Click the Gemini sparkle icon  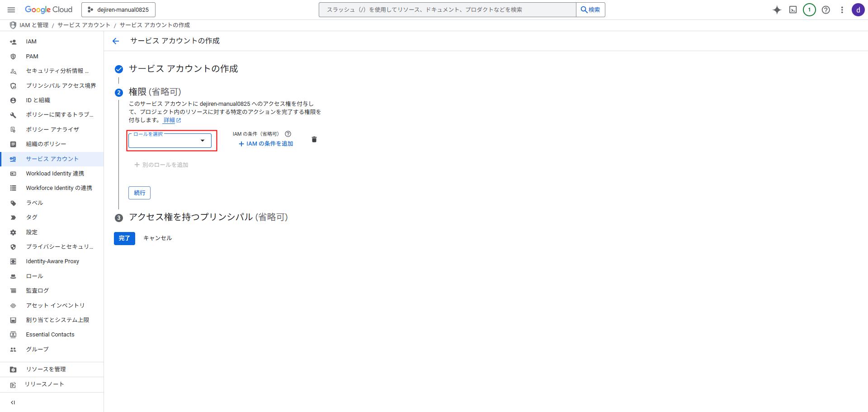click(x=777, y=10)
